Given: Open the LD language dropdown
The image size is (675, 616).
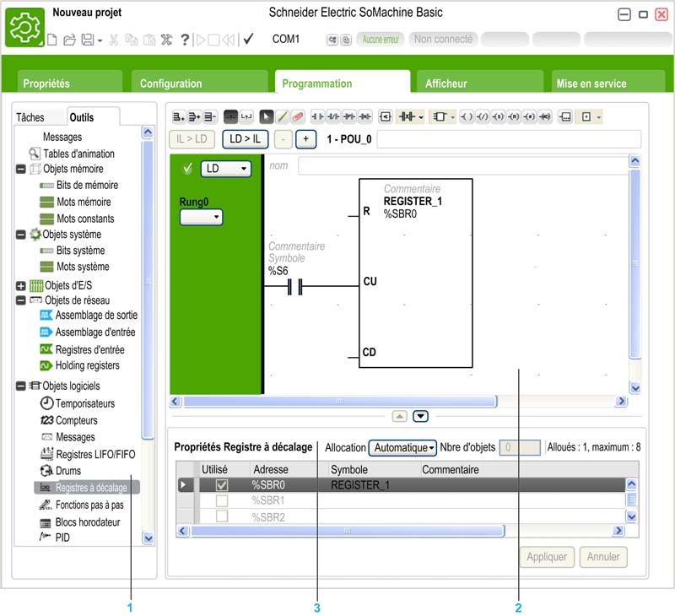Looking at the screenshot, I should click(x=225, y=169).
